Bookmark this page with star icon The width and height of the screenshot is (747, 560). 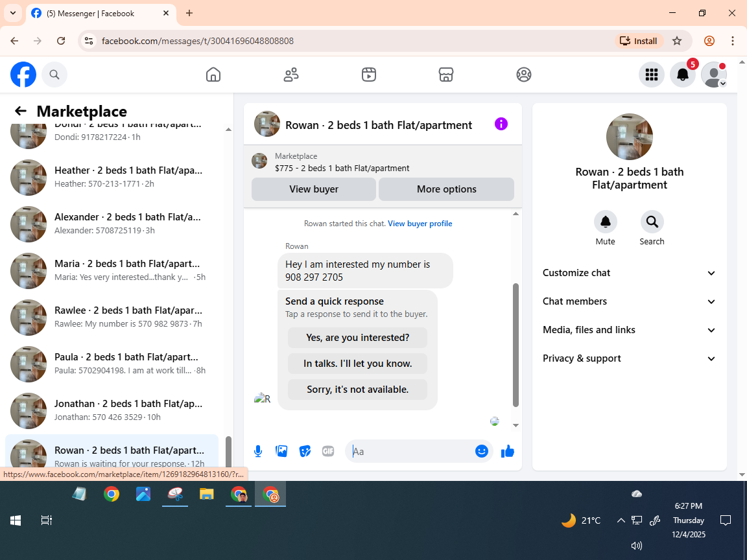tap(677, 41)
